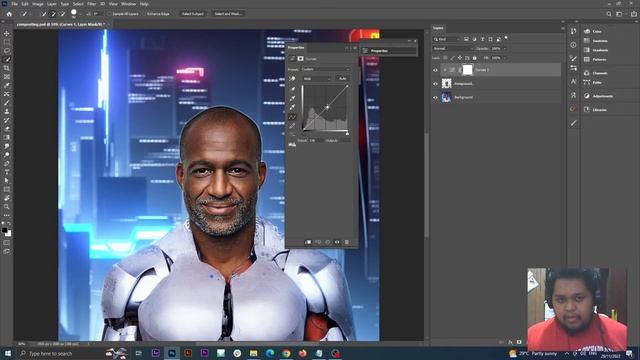
Task: Select the compositing.psd document tab
Action: pos(61,24)
